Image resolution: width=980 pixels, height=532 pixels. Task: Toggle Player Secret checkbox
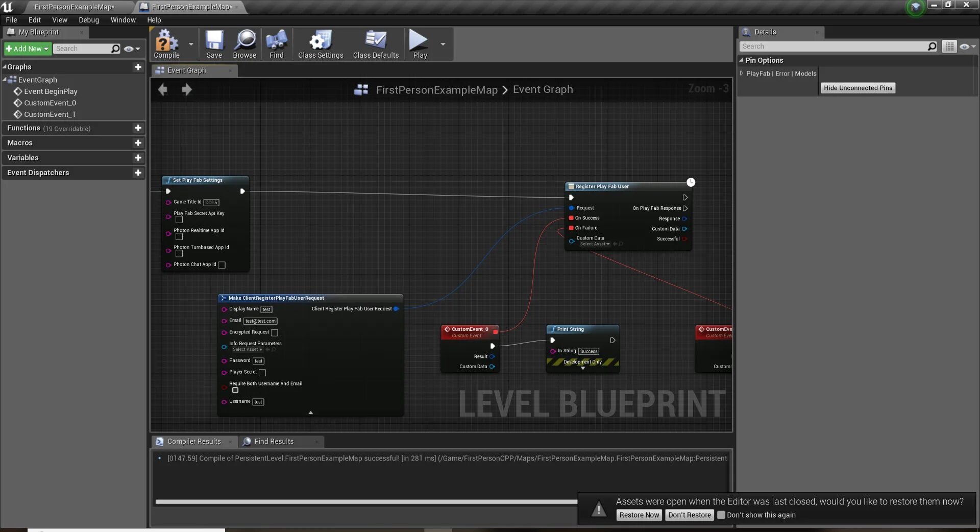coord(262,373)
